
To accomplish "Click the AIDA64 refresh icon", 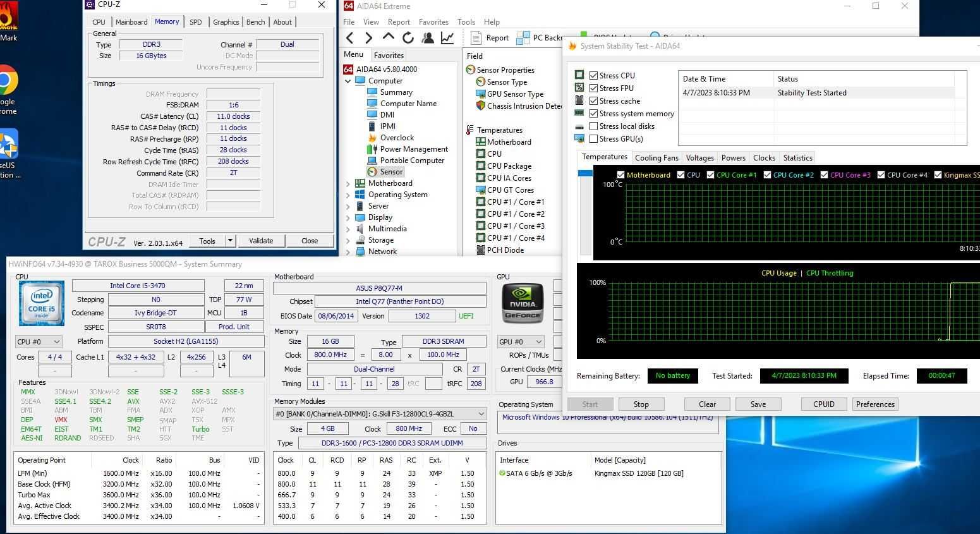I will tap(408, 38).
